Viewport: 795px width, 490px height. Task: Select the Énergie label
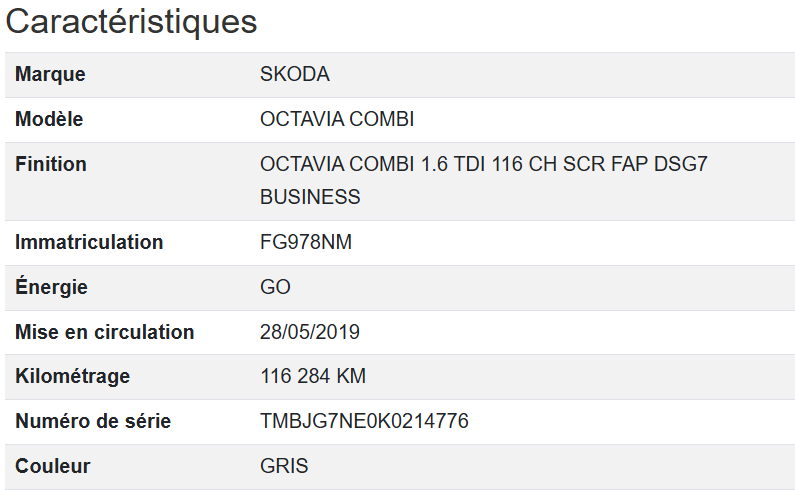51,287
